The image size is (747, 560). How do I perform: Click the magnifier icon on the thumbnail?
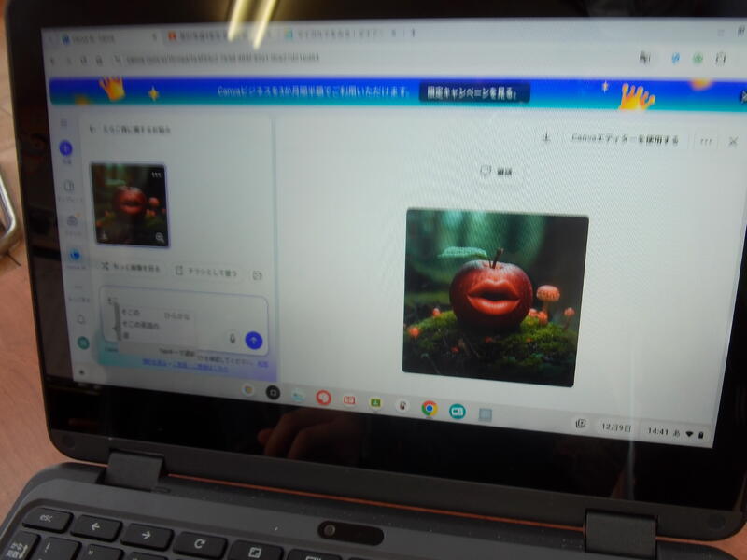(x=160, y=239)
